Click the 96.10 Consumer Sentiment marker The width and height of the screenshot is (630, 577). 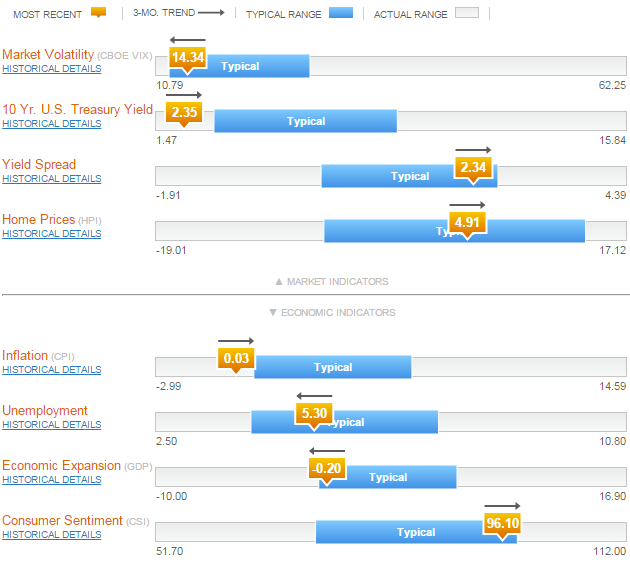pos(503,523)
